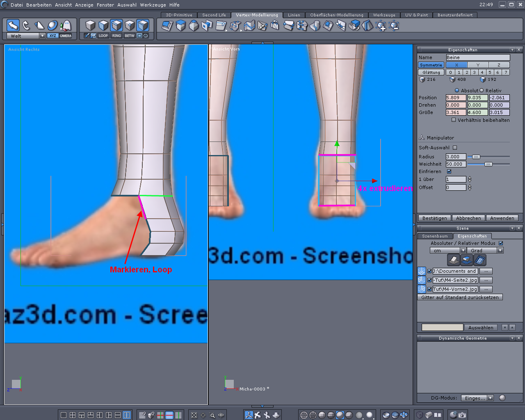Screen dimensions: 525x420
Task: Click the remove-cube minus tool icon
Action: (394, 26)
